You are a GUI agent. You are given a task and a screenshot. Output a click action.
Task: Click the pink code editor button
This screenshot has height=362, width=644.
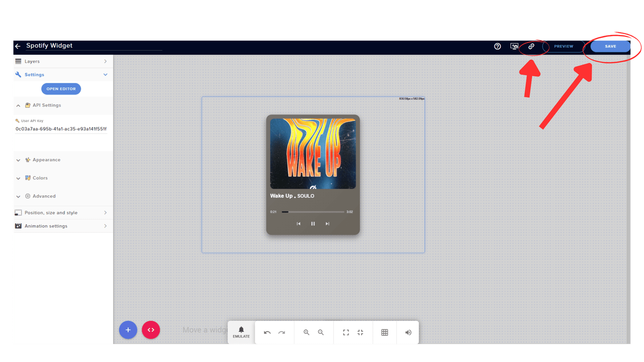pyautogui.click(x=151, y=330)
